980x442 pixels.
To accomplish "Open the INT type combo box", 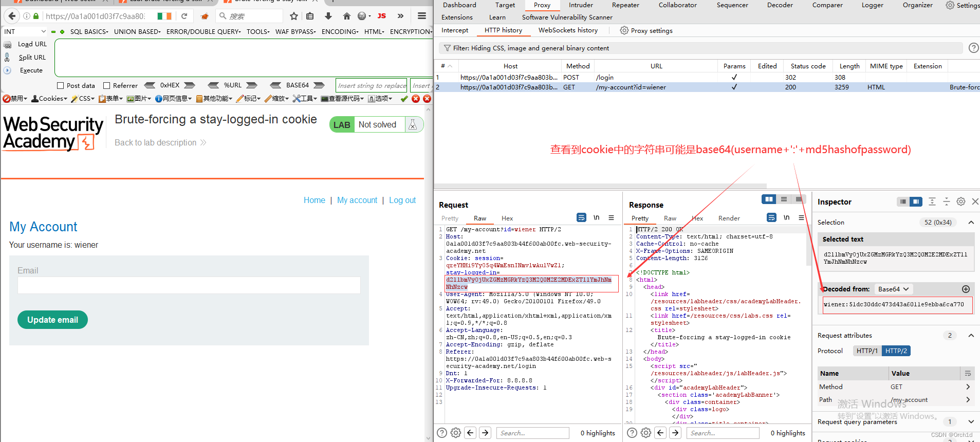I will point(25,32).
